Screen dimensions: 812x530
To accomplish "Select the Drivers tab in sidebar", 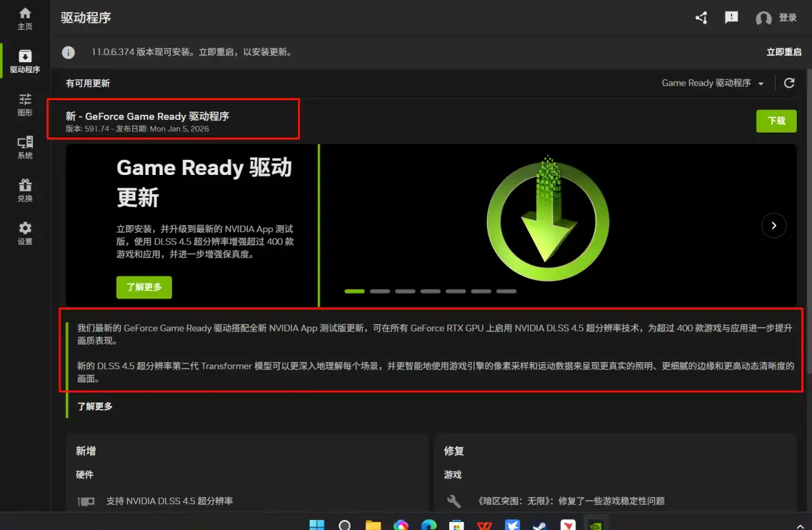I will [x=25, y=61].
